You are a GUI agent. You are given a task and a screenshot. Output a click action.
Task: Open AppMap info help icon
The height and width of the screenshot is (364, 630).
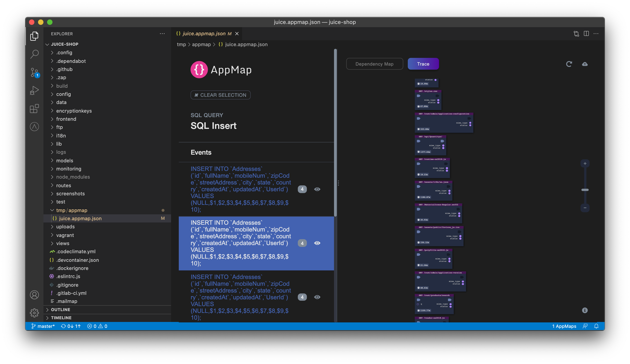(585, 310)
